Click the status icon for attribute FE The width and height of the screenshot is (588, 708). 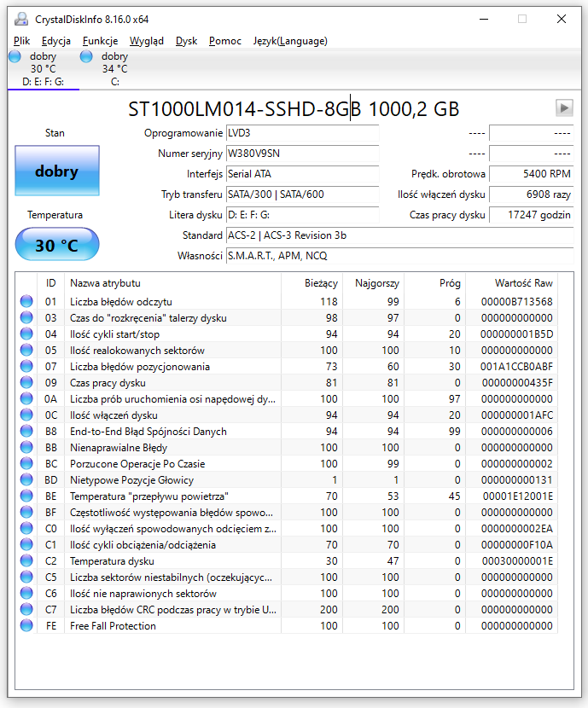(x=26, y=626)
